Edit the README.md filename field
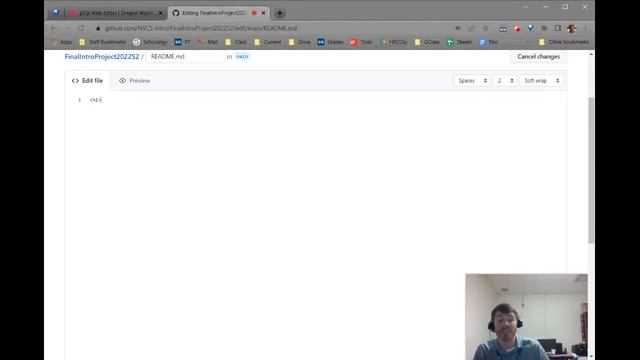640x360 pixels. pyautogui.click(x=185, y=56)
